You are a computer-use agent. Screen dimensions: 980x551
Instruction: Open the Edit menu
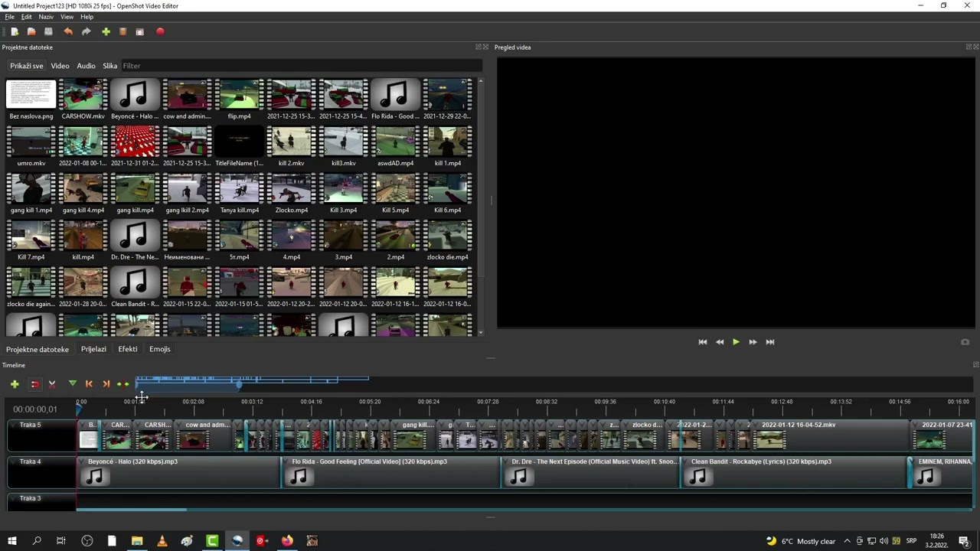tap(27, 17)
